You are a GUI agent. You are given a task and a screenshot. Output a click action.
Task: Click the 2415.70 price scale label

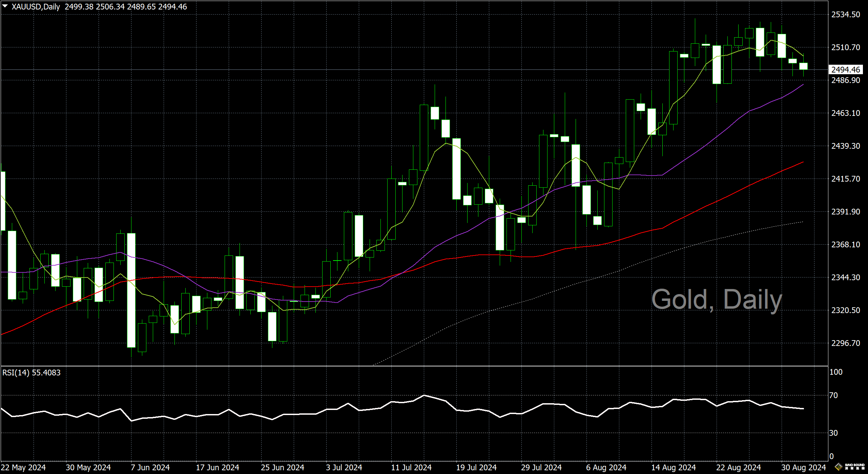pyautogui.click(x=846, y=179)
